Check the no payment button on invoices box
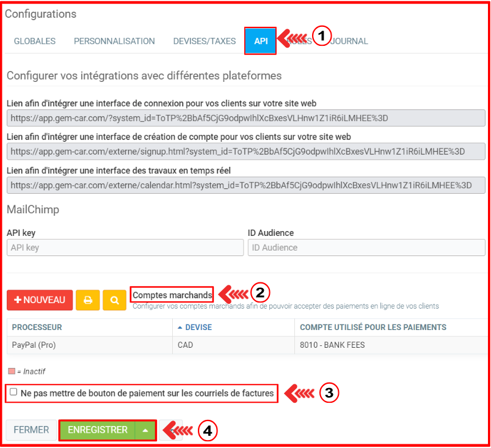Image resolution: width=491 pixels, height=448 pixels. (x=13, y=392)
